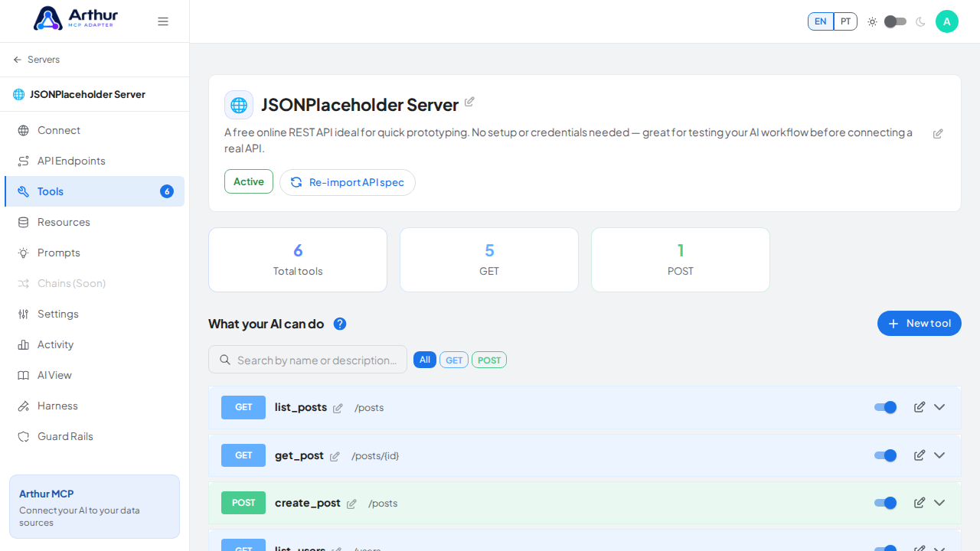Click the magnifier icon in the search field
Image resolution: width=980 pixels, height=551 pixels.
click(225, 360)
